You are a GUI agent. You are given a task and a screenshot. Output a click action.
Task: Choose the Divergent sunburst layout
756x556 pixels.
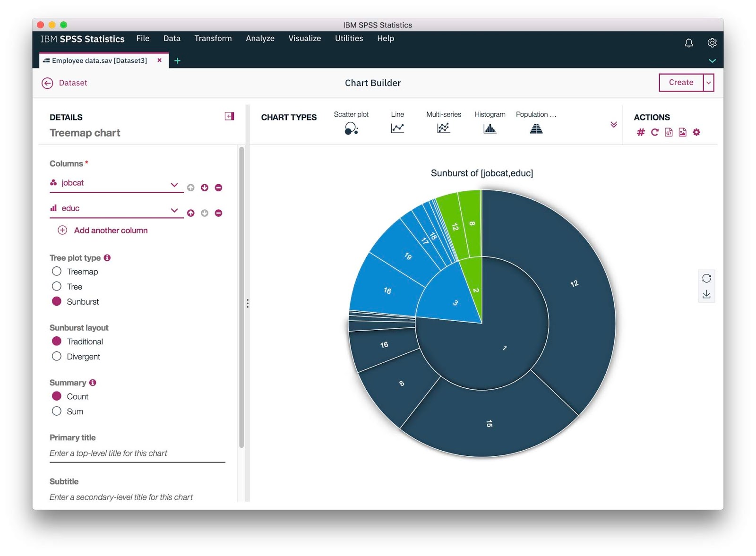click(x=57, y=356)
